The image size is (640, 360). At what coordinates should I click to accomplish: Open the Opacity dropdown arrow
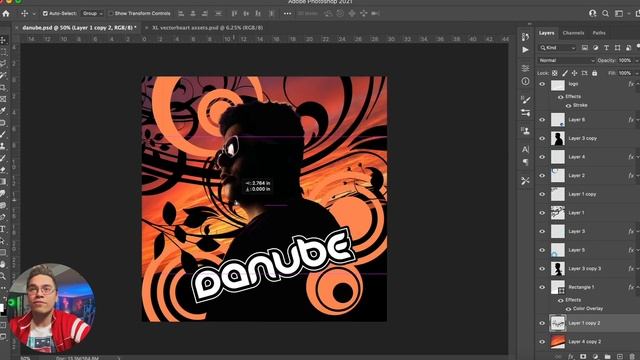point(637,60)
